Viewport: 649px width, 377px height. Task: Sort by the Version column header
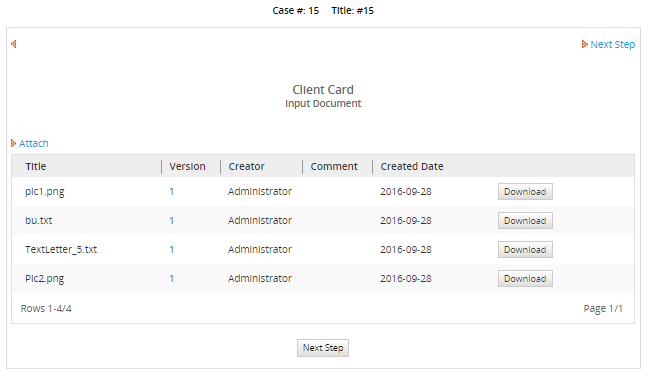(187, 166)
